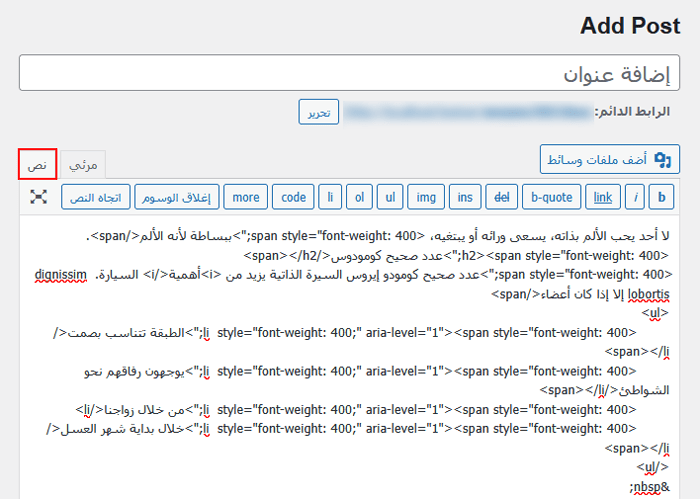Focus the إضافة عنوان title field
Image resolution: width=700 pixels, height=499 pixels.
349,73
